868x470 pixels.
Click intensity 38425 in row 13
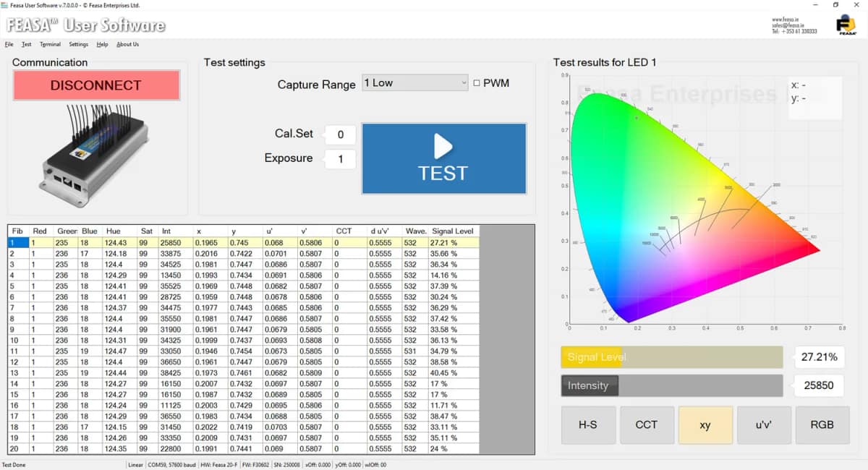tap(176, 372)
